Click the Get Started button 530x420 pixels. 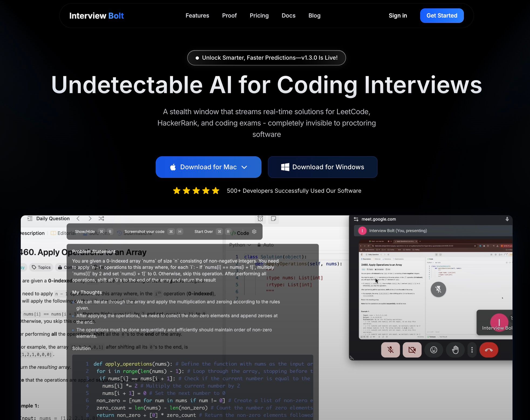tap(442, 16)
